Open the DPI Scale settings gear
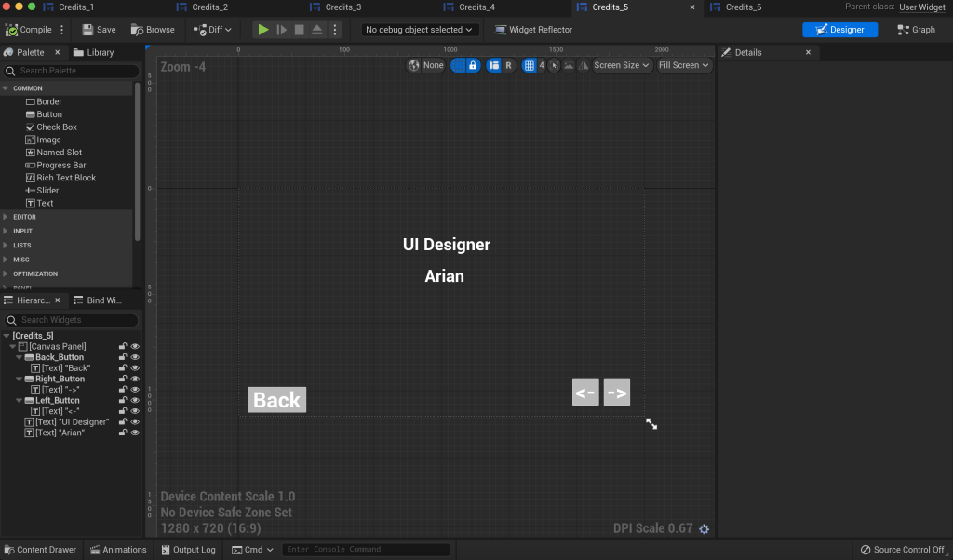Screen dimensions: 953x560 coord(704,529)
